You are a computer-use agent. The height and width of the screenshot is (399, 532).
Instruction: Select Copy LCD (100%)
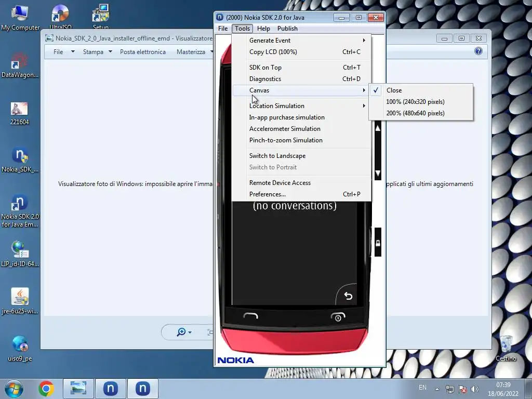coord(301,52)
